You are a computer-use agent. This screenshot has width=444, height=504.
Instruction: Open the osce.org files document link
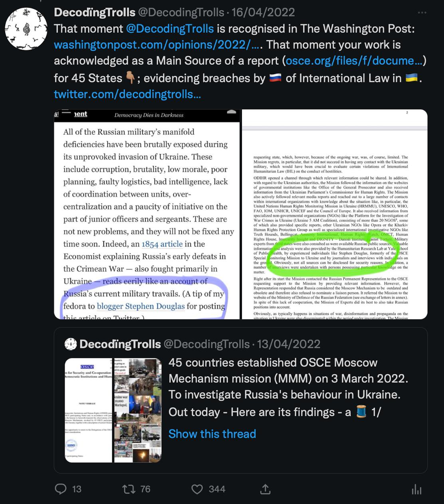(354, 61)
